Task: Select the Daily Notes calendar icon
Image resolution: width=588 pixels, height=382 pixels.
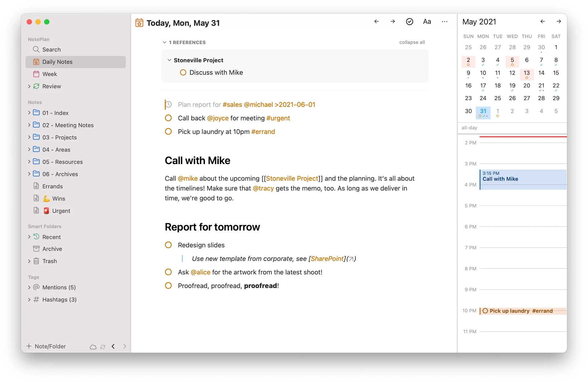Action: (x=36, y=62)
